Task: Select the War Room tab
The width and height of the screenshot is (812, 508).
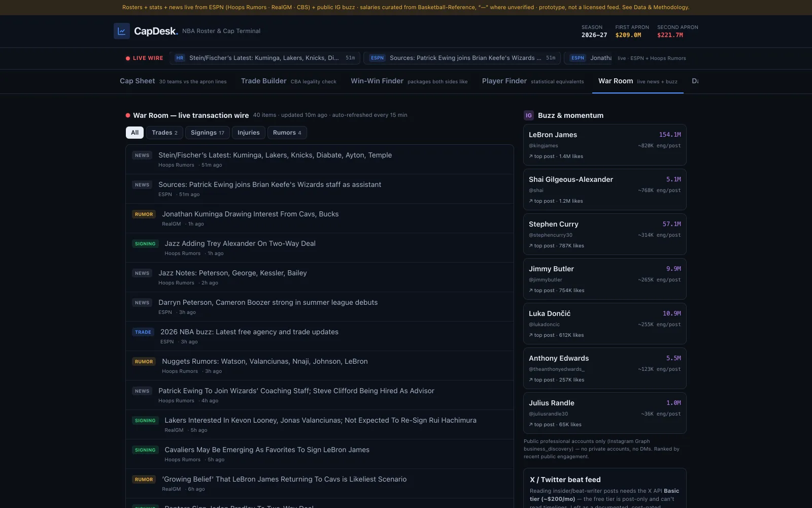Action: click(x=638, y=81)
